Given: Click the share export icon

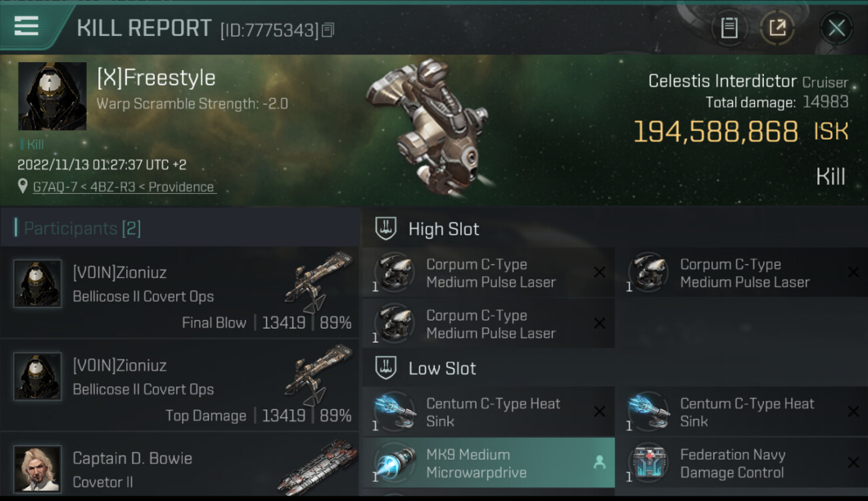Looking at the screenshot, I should tap(777, 28).
